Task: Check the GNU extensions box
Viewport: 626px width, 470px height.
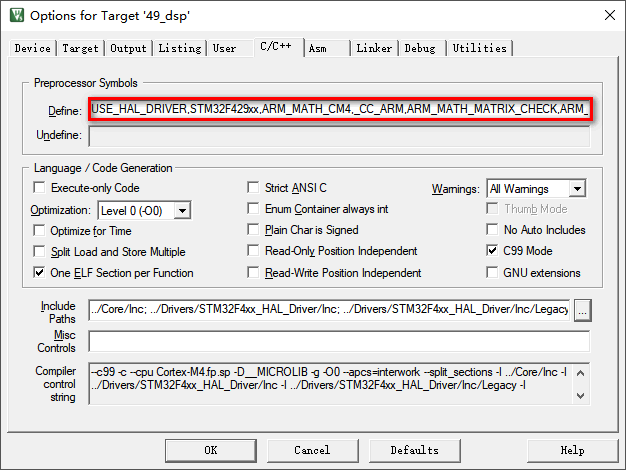Action: point(492,273)
